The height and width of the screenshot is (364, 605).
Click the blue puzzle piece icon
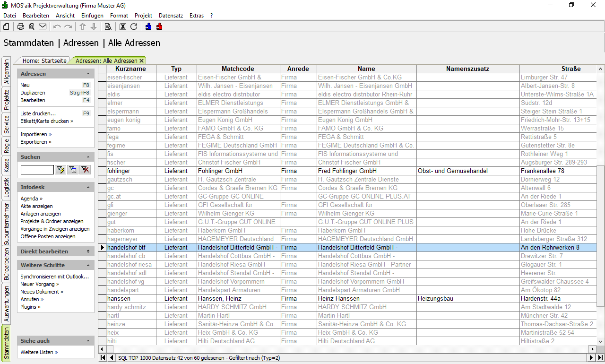coord(148,26)
